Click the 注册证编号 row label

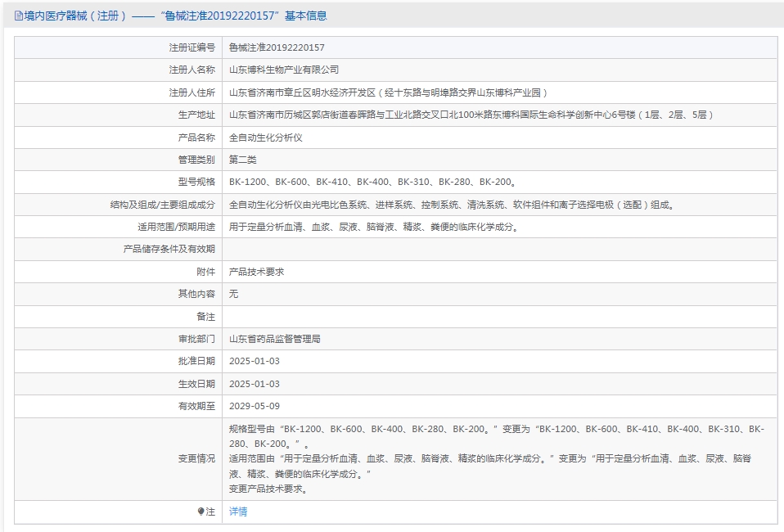pos(191,48)
